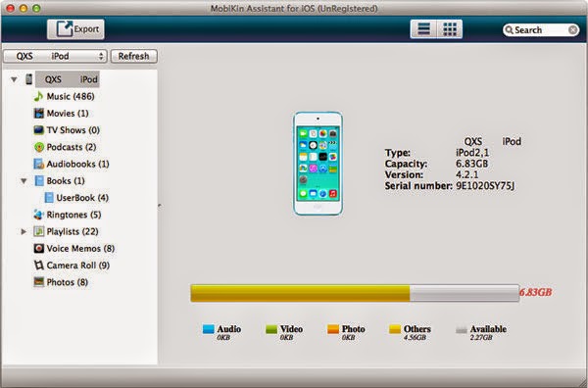Select Books (1)
The image size is (588, 388).
click(66, 180)
